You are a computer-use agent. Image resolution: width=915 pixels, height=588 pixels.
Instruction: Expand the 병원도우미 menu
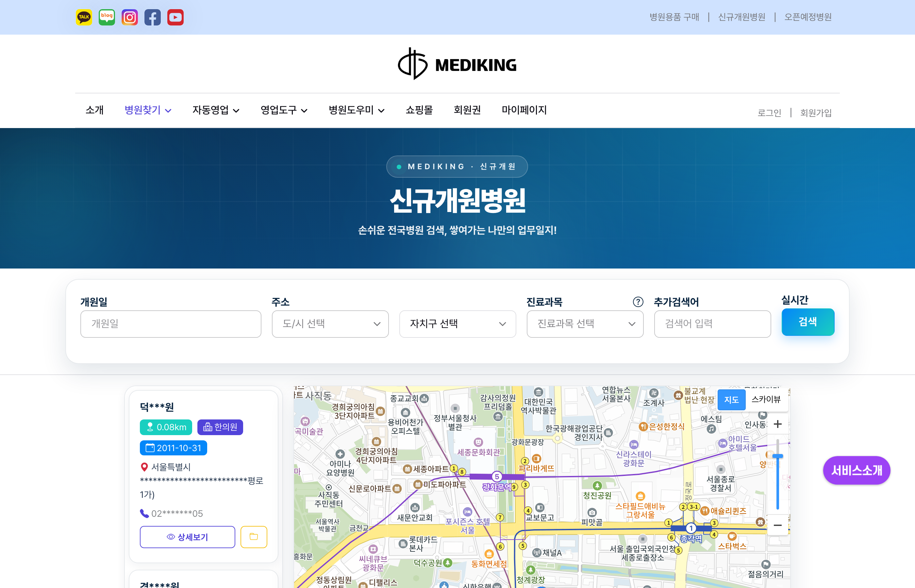356,110
